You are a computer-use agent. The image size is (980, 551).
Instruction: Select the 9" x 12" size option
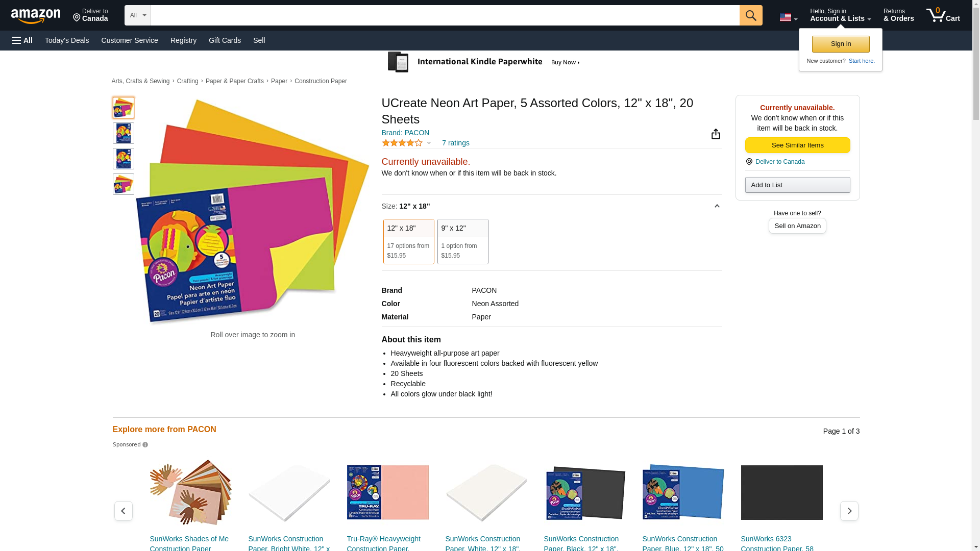pyautogui.click(x=462, y=241)
